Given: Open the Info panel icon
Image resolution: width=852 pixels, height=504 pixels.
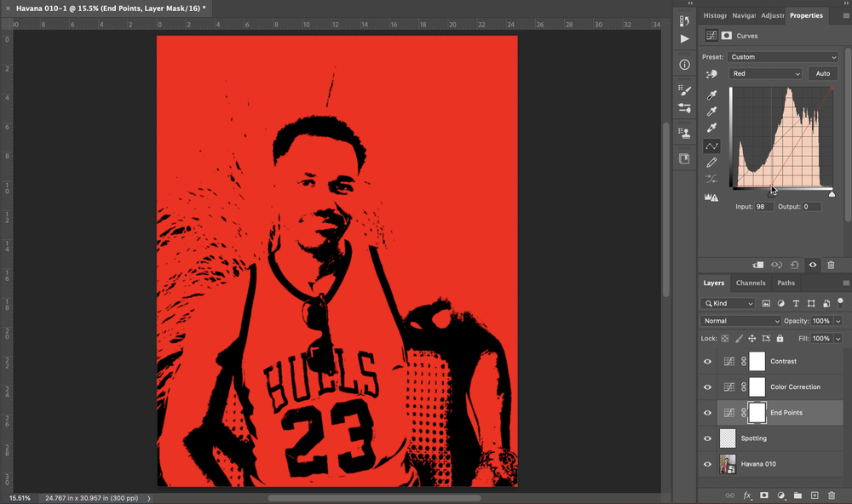Looking at the screenshot, I should [685, 65].
